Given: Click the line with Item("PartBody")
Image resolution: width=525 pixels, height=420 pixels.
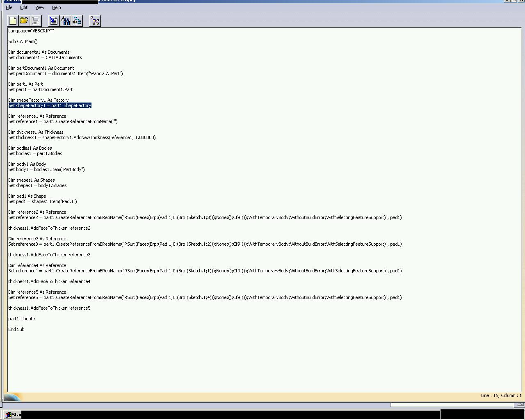Looking at the screenshot, I should click(46, 169).
